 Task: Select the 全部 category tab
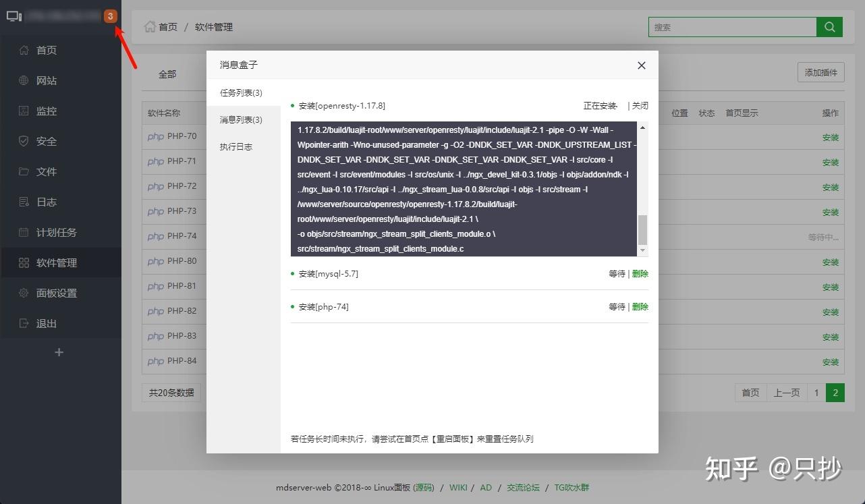tap(167, 74)
